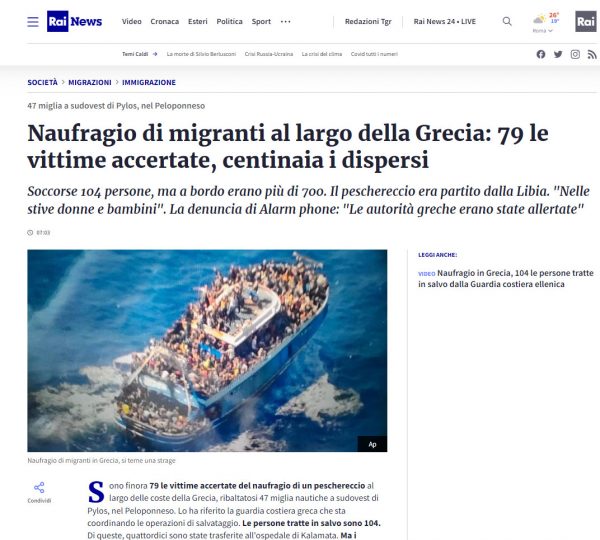Open the Cronaca menu item
This screenshot has width=600, height=540.
pos(165,22)
